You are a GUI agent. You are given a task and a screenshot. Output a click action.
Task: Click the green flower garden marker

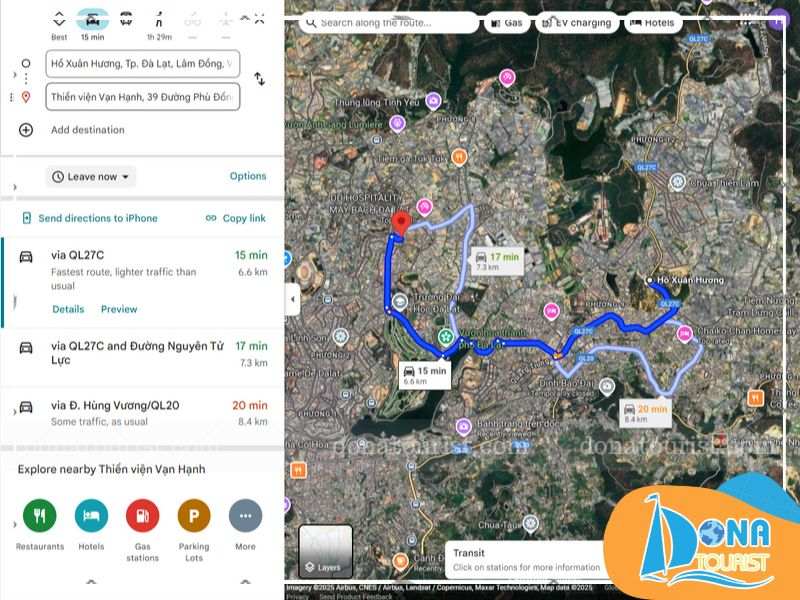pyautogui.click(x=446, y=337)
